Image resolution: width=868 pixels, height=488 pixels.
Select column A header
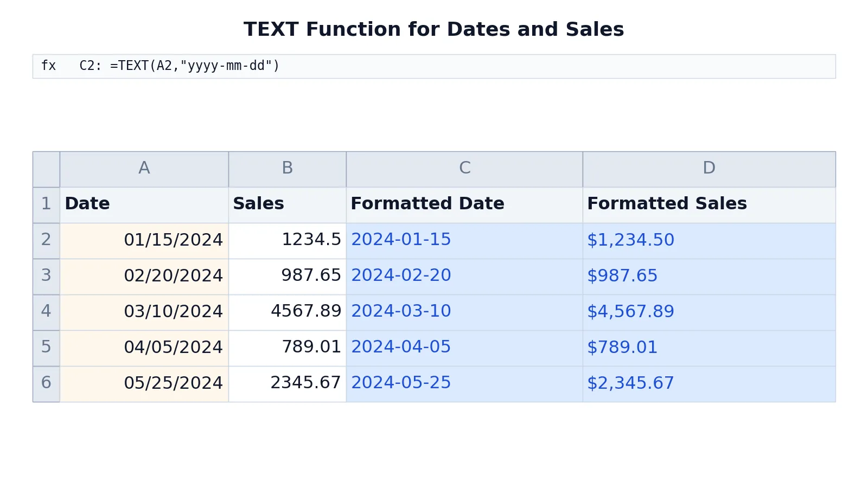[x=144, y=169]
